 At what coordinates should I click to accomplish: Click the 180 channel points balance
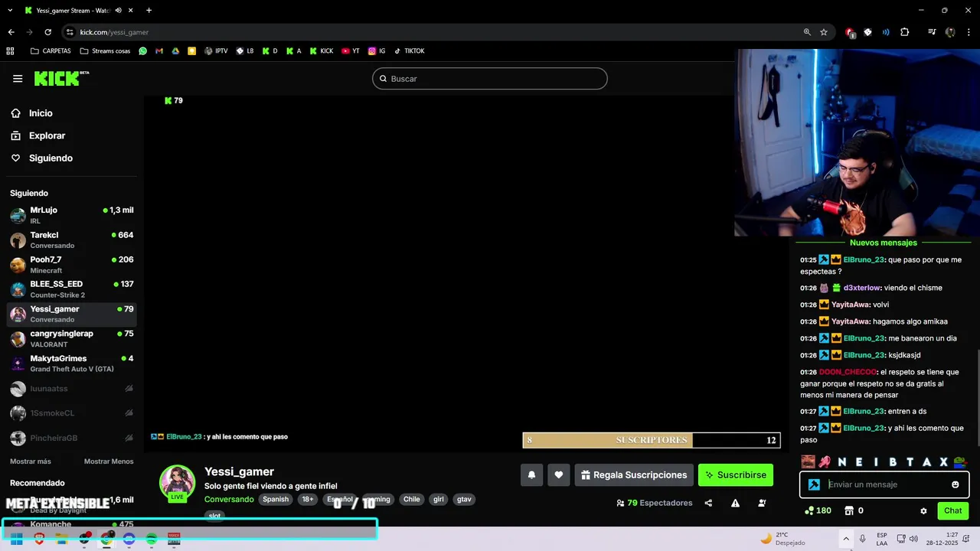click(x=818, y=510)
